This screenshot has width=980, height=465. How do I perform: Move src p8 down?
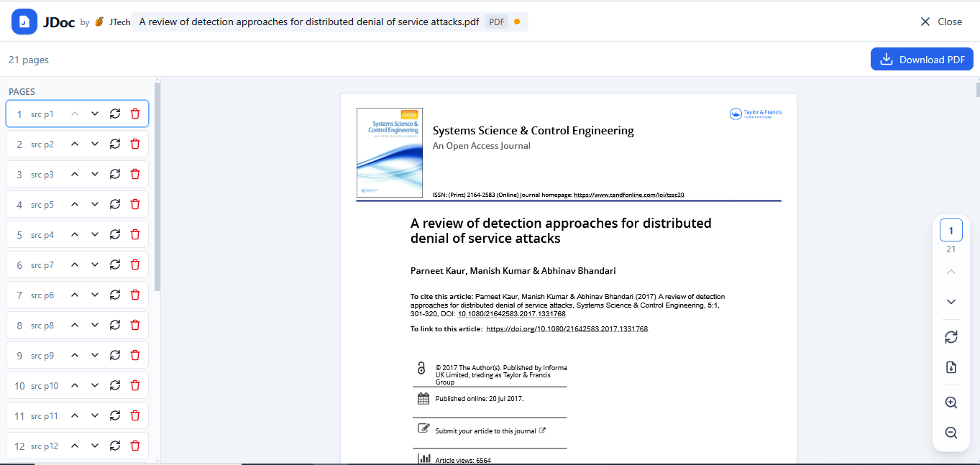[95, 325]
